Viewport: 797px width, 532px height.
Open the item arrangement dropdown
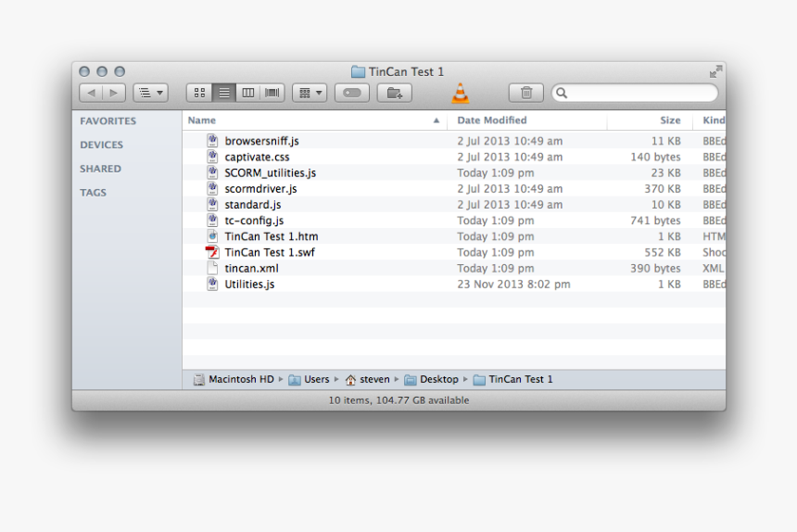(x=310, y=93)
